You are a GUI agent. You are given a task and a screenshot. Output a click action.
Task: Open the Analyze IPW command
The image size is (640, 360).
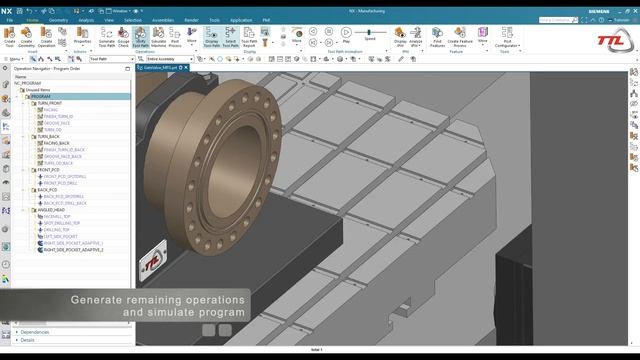416,37
